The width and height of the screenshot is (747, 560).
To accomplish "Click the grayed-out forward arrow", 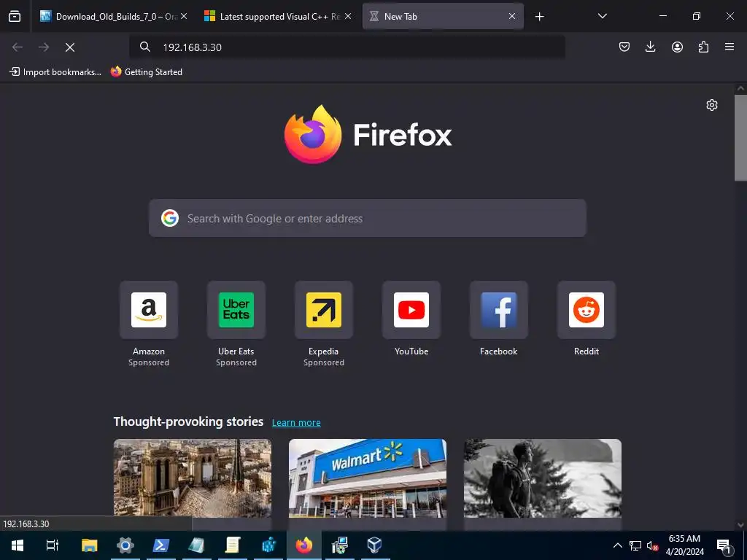I will [44, 47].
